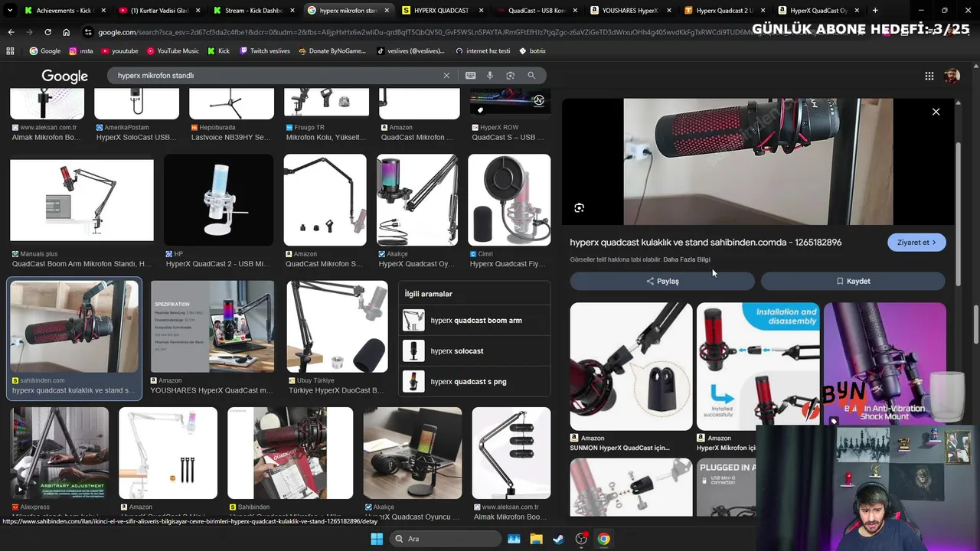Open the taskbar widget chart icon
The image size is (980, 551).
click(514, 539)
